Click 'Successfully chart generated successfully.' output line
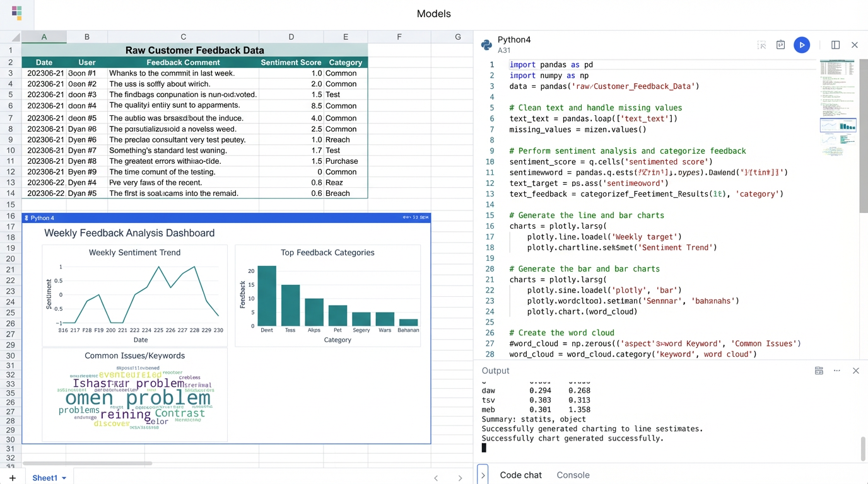The image size is (868, 484). point(572,439)
